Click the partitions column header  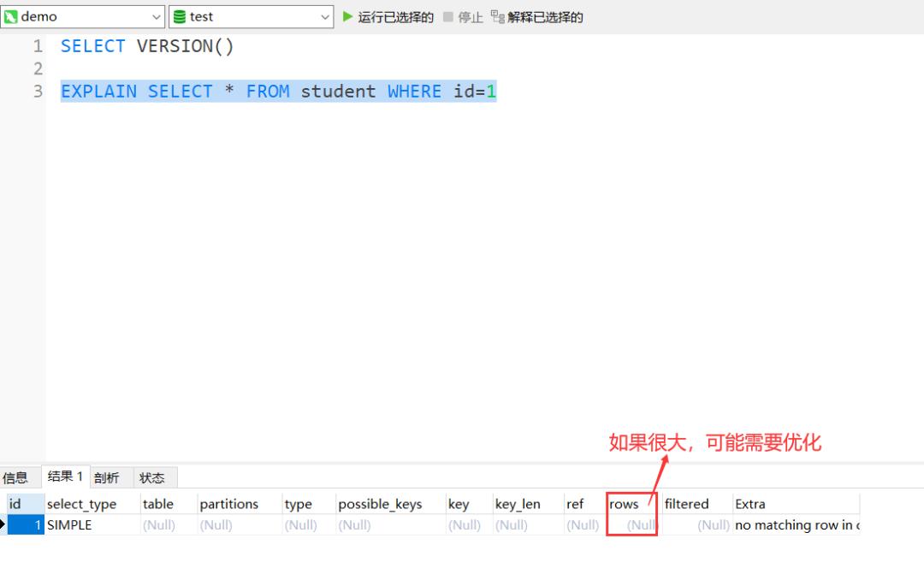click(x=240, y=504)
